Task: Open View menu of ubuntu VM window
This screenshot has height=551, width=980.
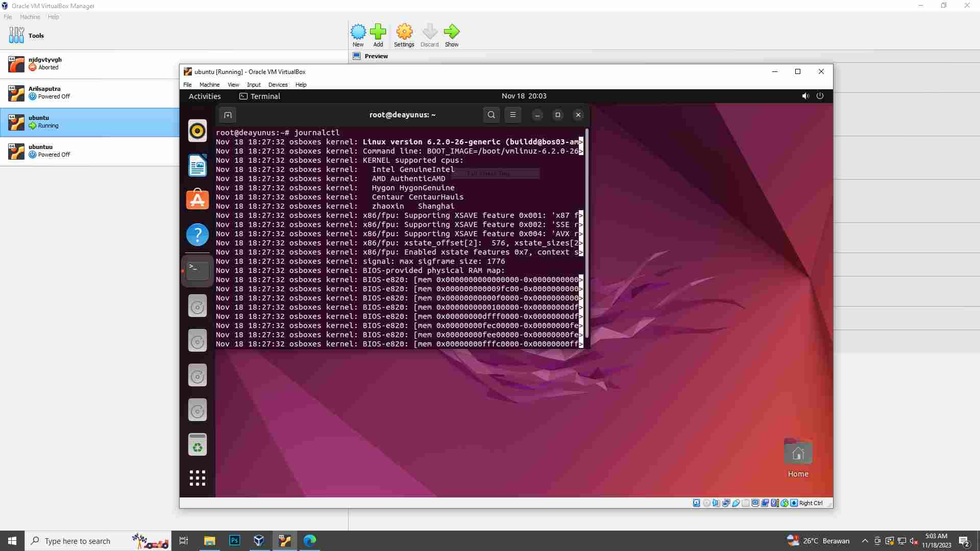Action: (233, 85)
